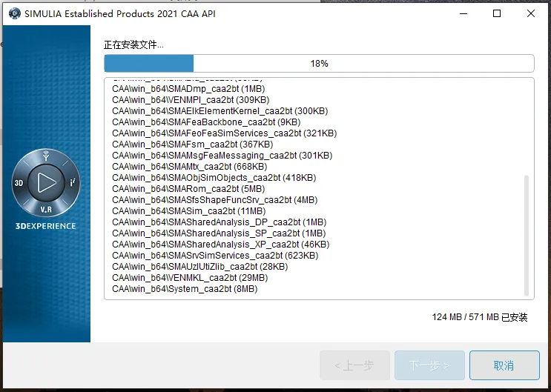The height and width of the screenshot is (392, 551).
Task: Select the SMADmp_caa2bt (1MB) row
Action: [188, 89]
